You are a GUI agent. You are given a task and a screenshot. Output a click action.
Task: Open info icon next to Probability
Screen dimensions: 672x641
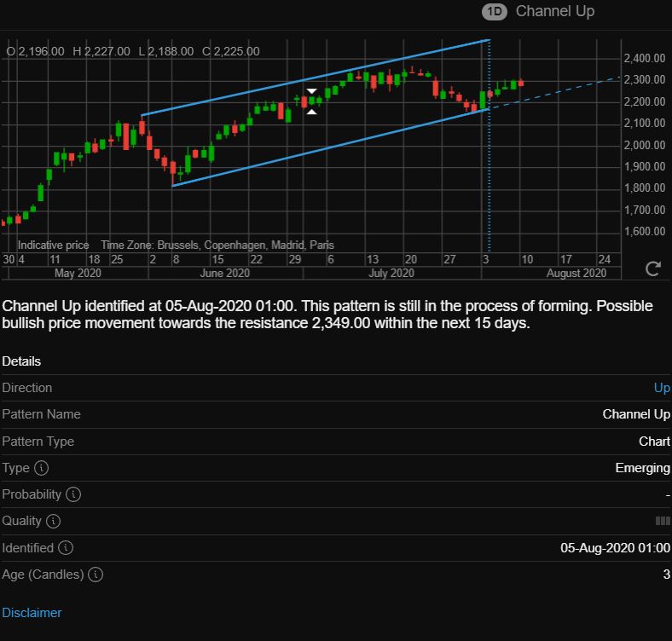[73, 494]
